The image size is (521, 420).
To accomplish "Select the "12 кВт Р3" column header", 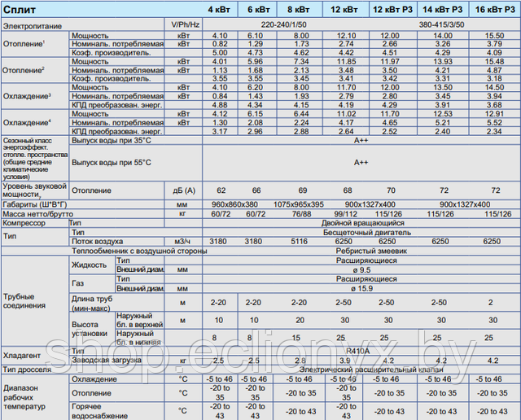I will tap(392, 10).
